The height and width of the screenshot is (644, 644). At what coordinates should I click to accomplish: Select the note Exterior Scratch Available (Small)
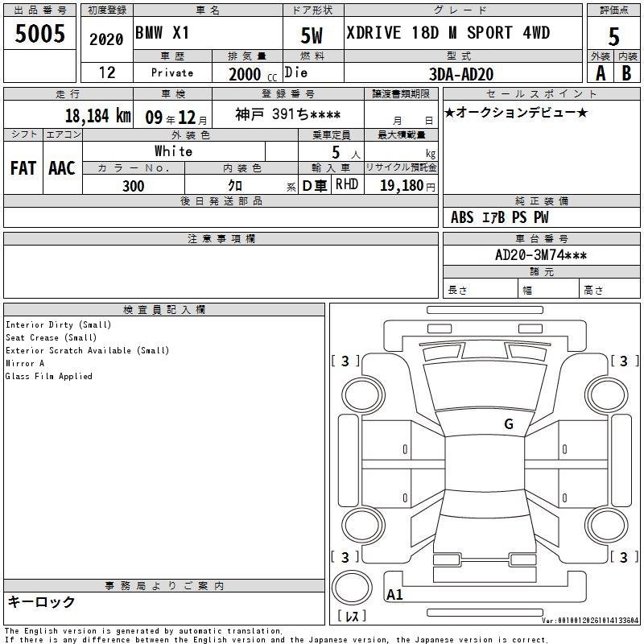(88, 350)
